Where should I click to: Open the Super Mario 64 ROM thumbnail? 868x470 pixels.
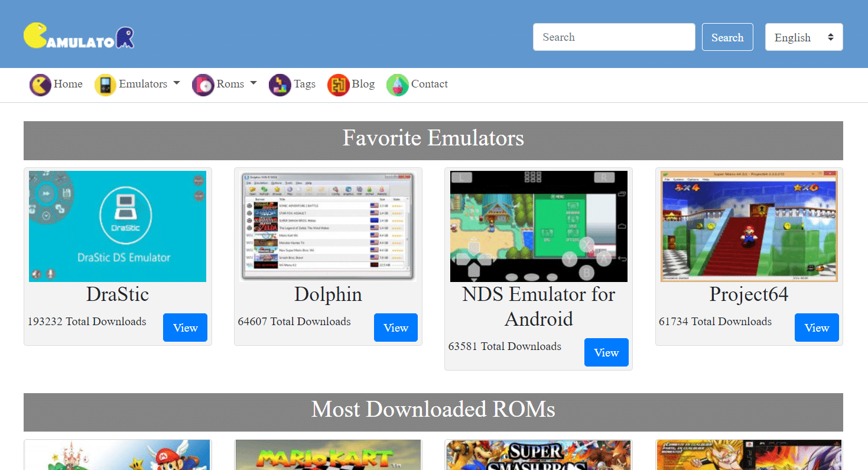118,455
